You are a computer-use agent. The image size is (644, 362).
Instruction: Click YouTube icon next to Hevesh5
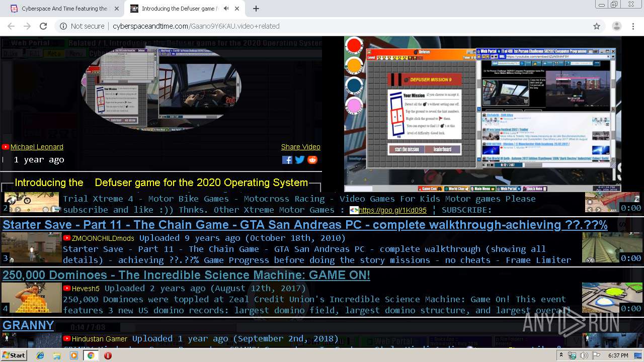66,288
